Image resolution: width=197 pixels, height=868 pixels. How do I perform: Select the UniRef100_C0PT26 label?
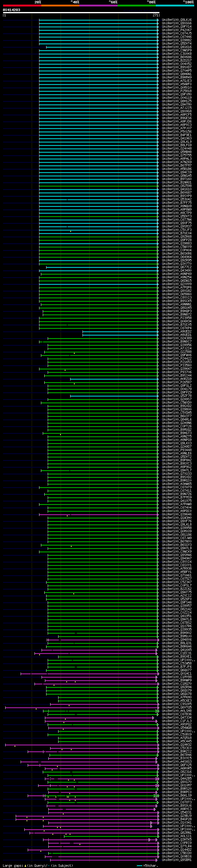click(x=177, y=426)
